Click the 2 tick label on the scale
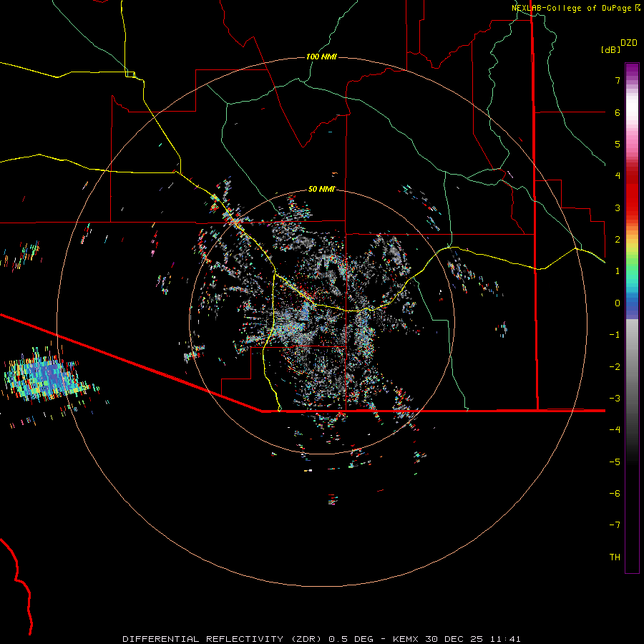Screen dimensions: 644x644 (x=618, y=240)
